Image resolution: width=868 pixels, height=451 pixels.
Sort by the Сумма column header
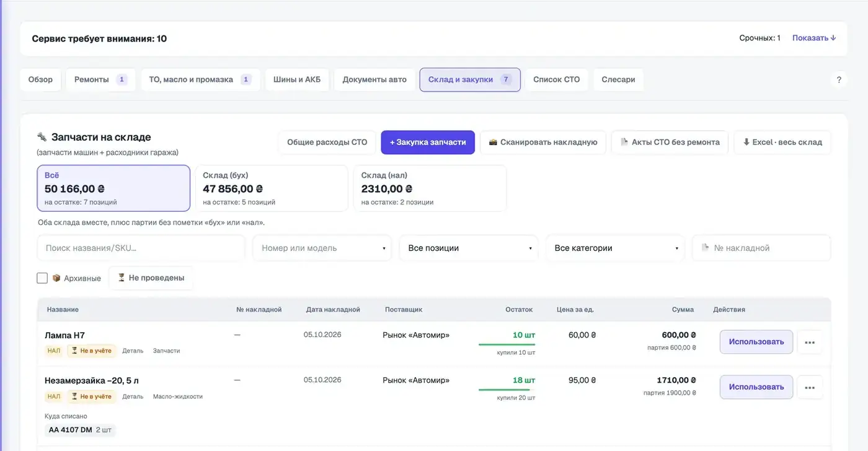683,309
